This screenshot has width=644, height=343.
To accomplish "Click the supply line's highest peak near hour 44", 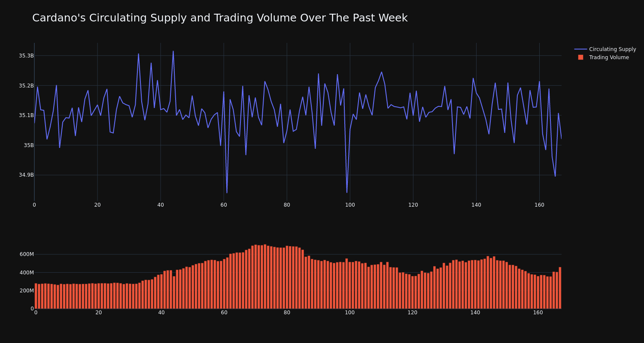I will click(173, 51).
